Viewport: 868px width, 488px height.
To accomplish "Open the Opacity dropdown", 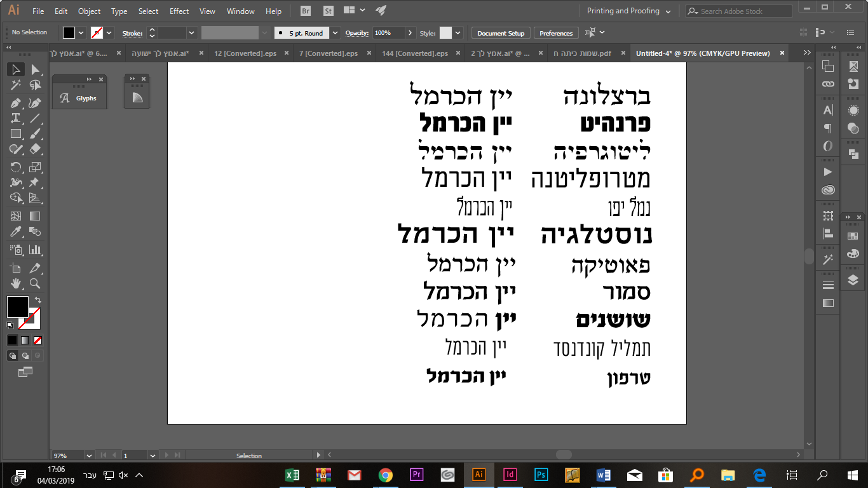I will point(410,32).
